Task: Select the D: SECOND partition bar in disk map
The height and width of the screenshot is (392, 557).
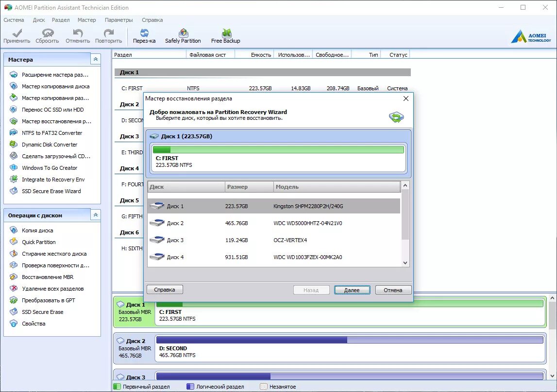Action: [x=350, y=348]
